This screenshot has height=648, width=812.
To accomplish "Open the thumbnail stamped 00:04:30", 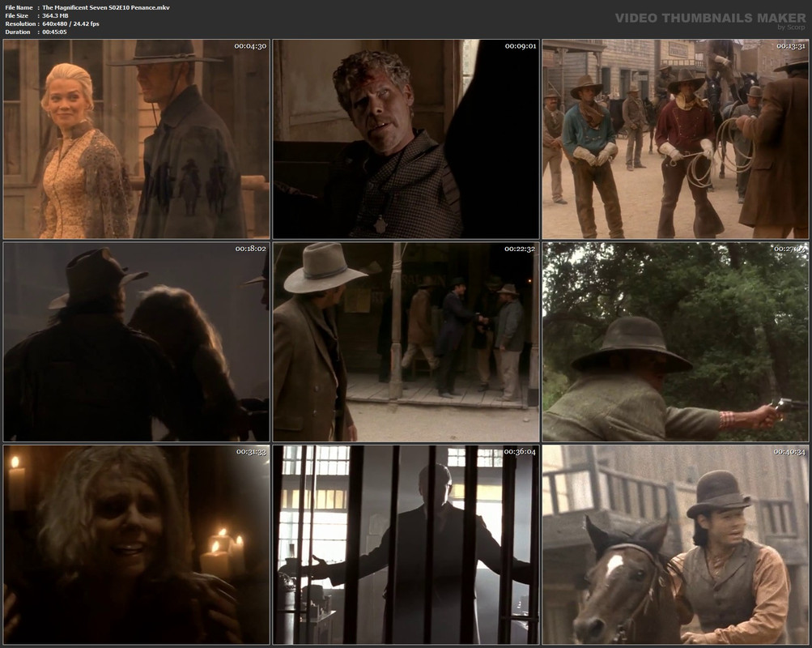I will pos(136,139).
